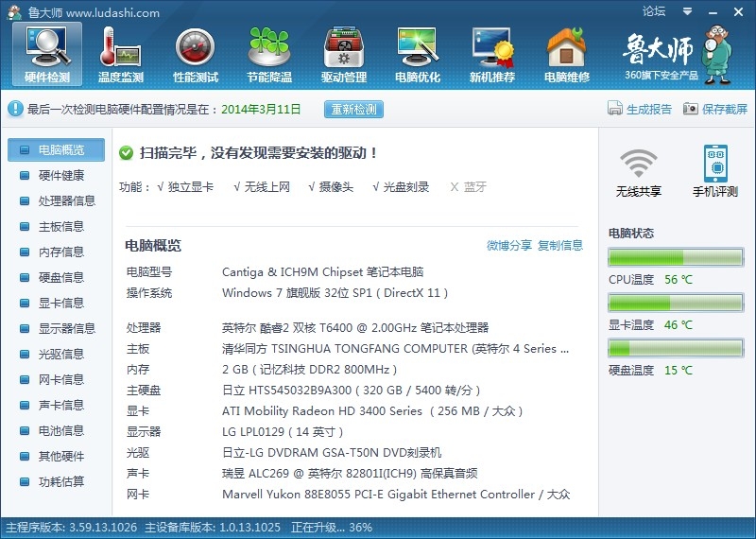Viewport: 756px width, 539px height.
Task: Open 驱动管理 driver management
Action: (344, 54)
